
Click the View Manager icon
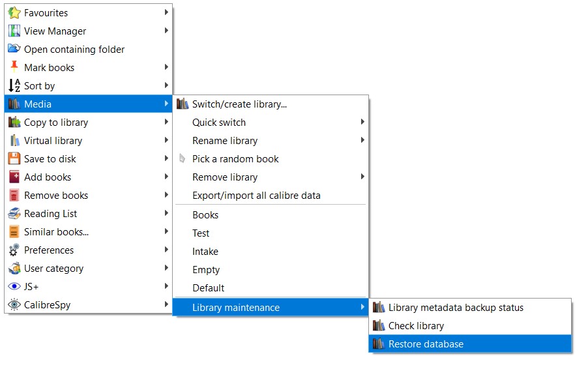[x=14, y=31]
